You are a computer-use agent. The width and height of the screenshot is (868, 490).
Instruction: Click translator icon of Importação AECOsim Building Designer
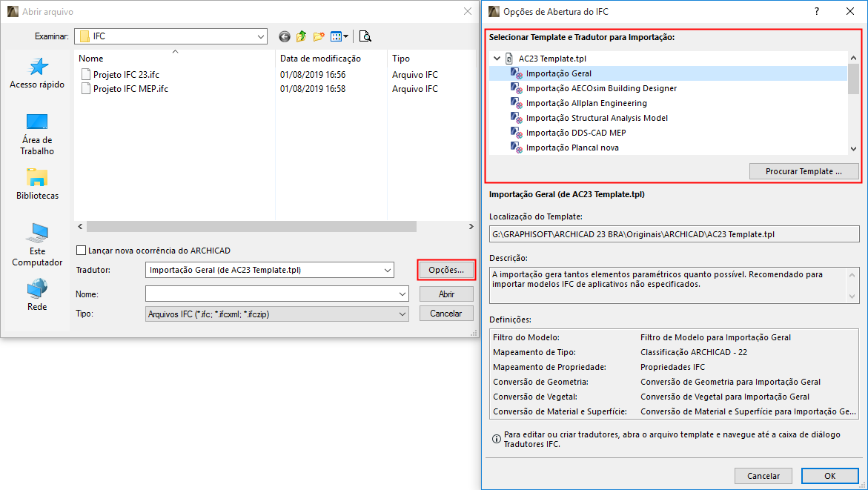click(517, 88)
